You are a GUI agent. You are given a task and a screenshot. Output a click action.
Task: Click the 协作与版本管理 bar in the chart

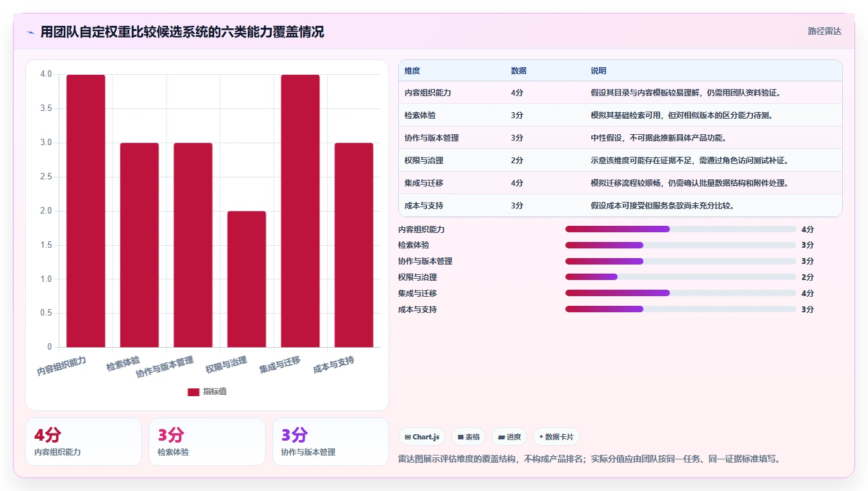[x=193, y=245]
